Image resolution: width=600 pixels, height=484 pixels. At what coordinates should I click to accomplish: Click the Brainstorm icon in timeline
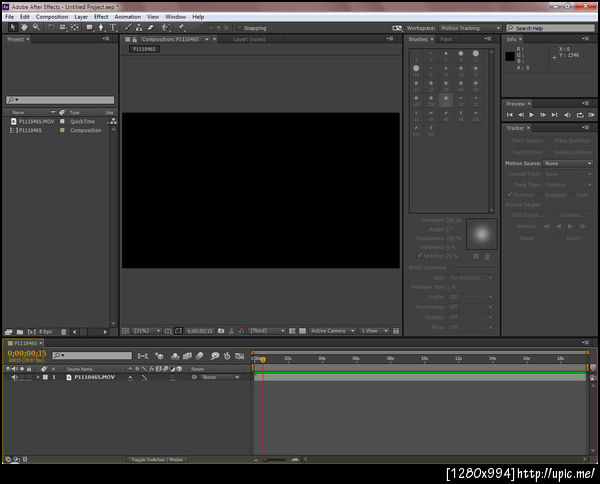(x=215, y=356)
